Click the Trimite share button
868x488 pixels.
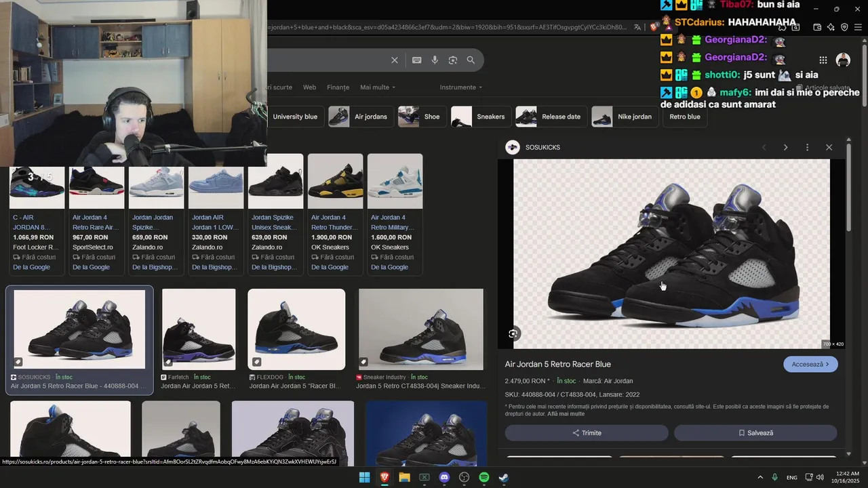coord(587,433)
